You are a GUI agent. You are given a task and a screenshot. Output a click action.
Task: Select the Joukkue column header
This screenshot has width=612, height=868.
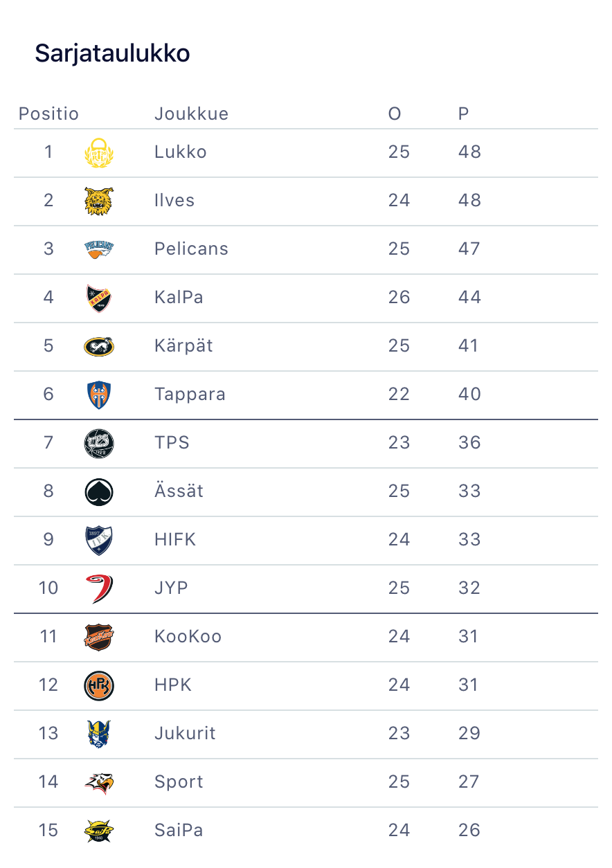pyautogui.click(x=191, y=114)
